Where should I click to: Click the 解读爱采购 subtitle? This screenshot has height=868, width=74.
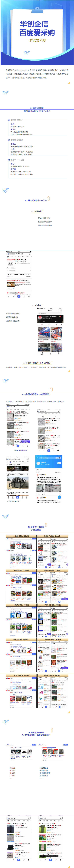37,40
